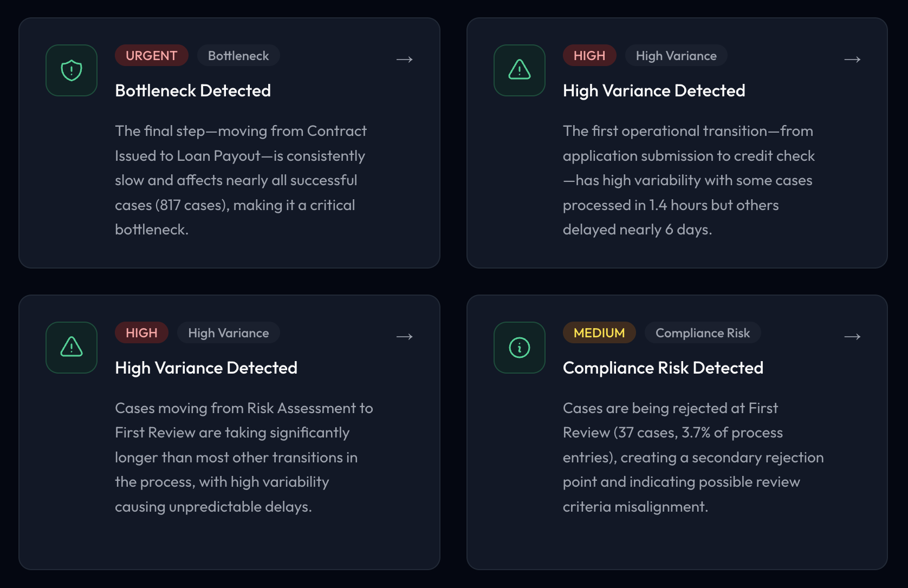The height and width of the screenshot is (588, 908).
Task: Click the description about First Review rejections
Action: pos(692,458)
